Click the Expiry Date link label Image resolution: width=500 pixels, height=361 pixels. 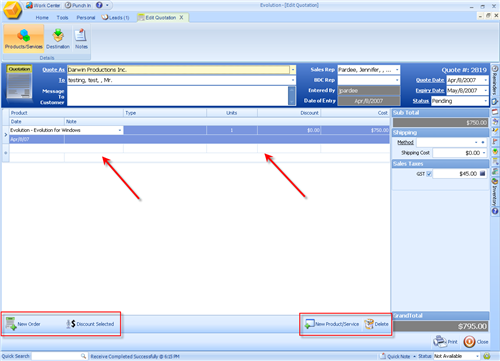pyautogui.click(x=430, y=90)
